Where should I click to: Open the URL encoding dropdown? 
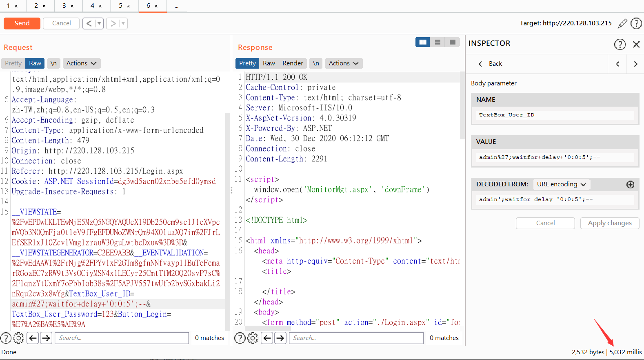pyautogui.click(x=562, y=184)
